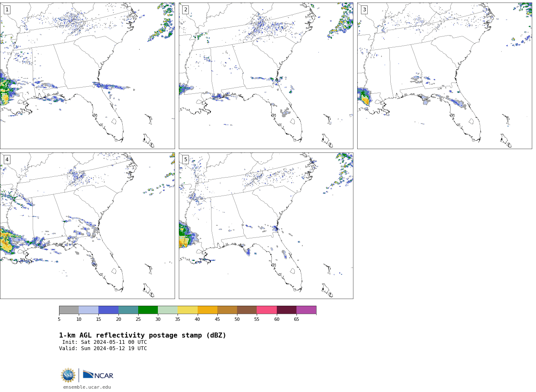Click the member number 2 label box
Image resolution: width=536 pixels, height=392 pixels.
[186, 10]
